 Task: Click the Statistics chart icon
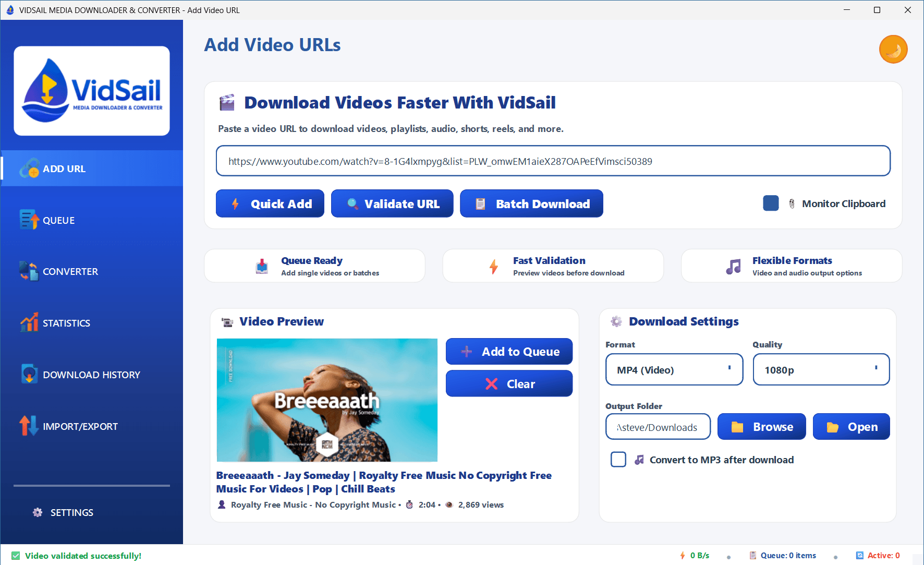pyautogui.click(x=29, y=322)
